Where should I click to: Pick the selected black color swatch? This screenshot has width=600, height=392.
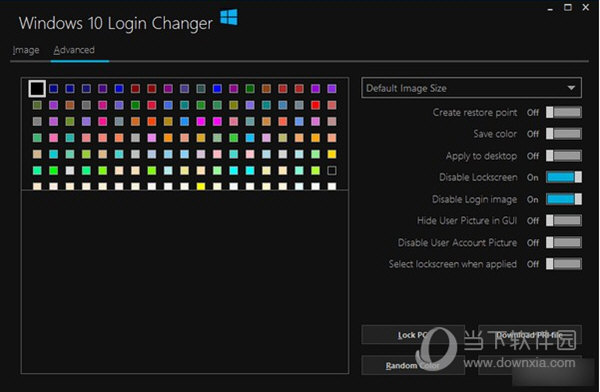[x=37, y=88]
